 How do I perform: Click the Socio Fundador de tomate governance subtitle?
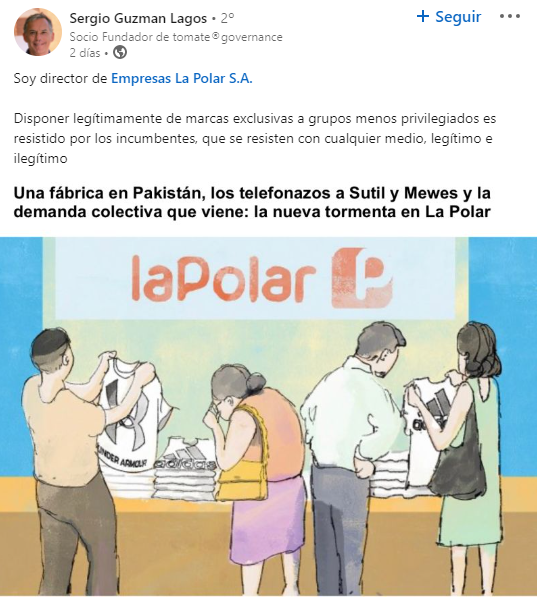pyautogui.click(x=176, y=37)
